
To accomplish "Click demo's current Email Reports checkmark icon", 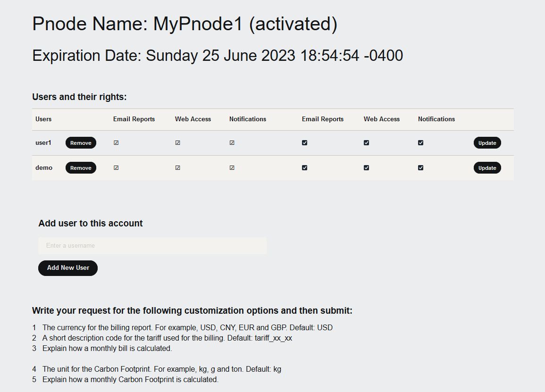I will coord(116,168).
